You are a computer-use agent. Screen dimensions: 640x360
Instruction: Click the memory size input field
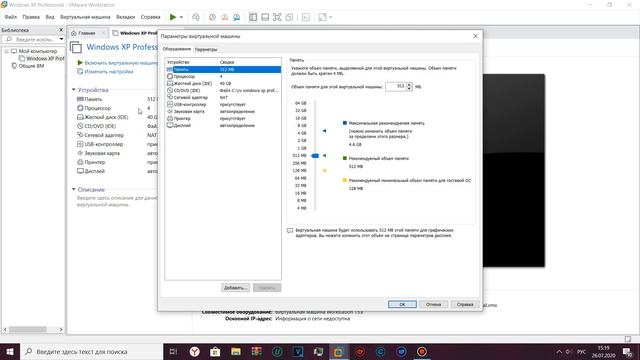click(395, 87)
